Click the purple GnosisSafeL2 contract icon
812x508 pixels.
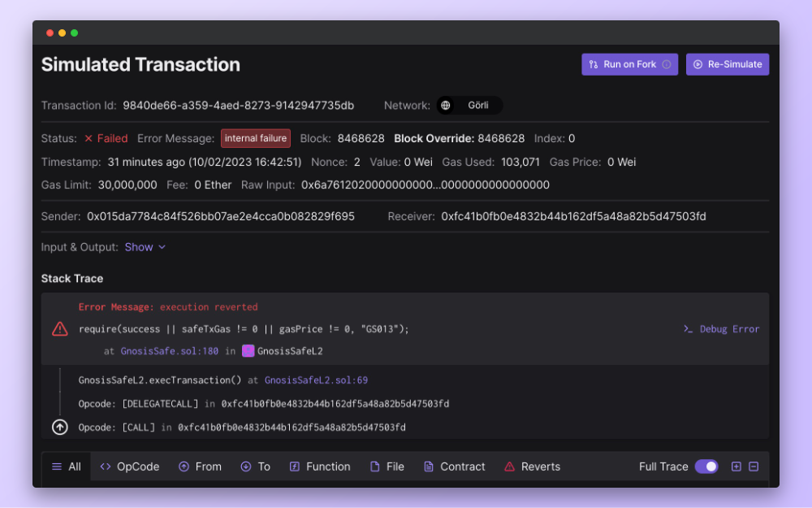coord(248,351)
